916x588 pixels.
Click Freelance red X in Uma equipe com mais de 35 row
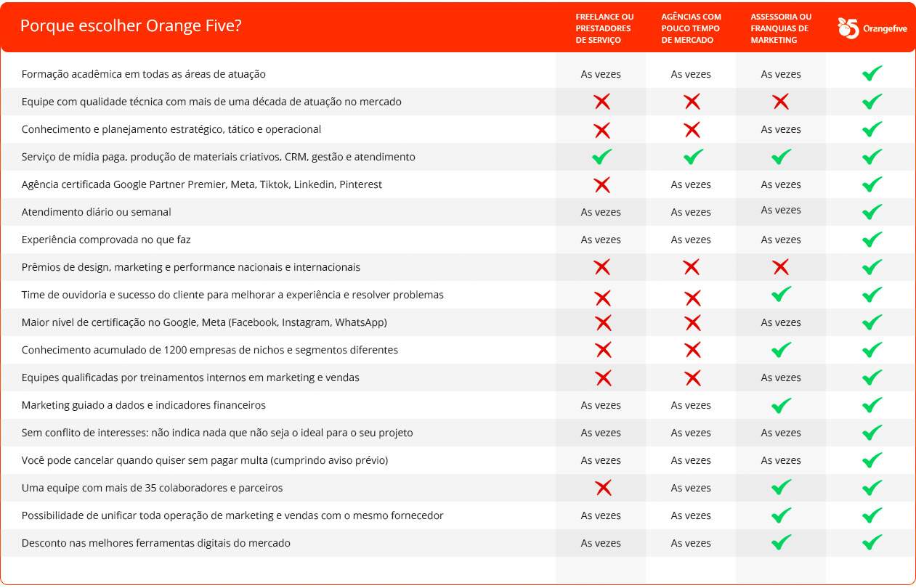pos(603,488)
